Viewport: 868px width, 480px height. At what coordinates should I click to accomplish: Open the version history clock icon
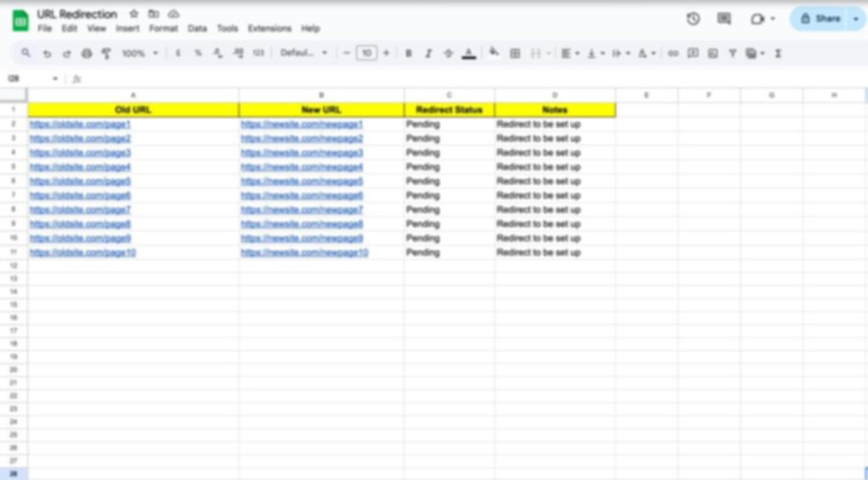693,19
